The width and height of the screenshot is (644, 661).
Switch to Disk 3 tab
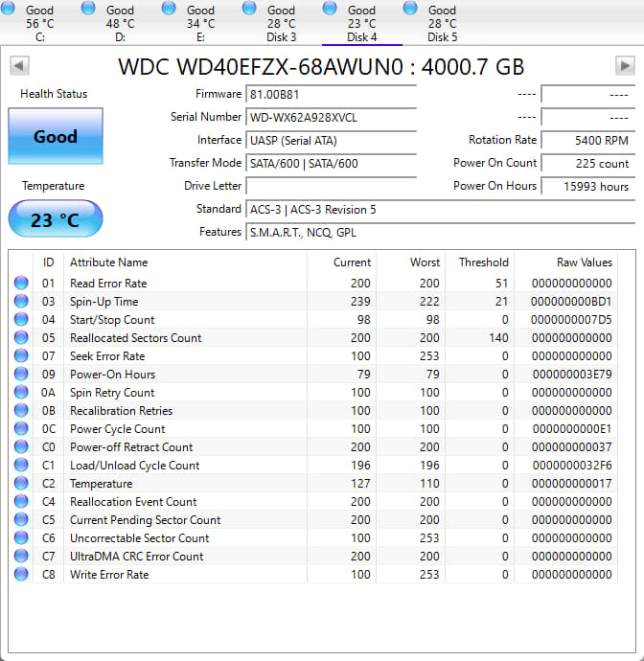[282, 23]
